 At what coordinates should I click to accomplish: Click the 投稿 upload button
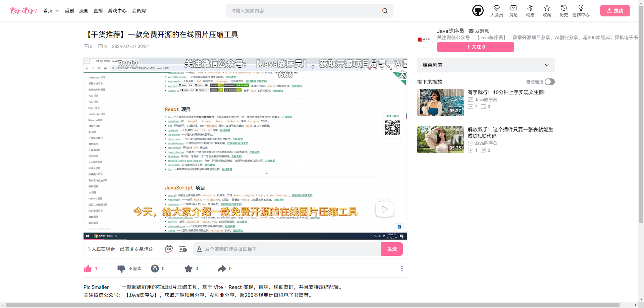pyautogui.click(x=615, y=11)
